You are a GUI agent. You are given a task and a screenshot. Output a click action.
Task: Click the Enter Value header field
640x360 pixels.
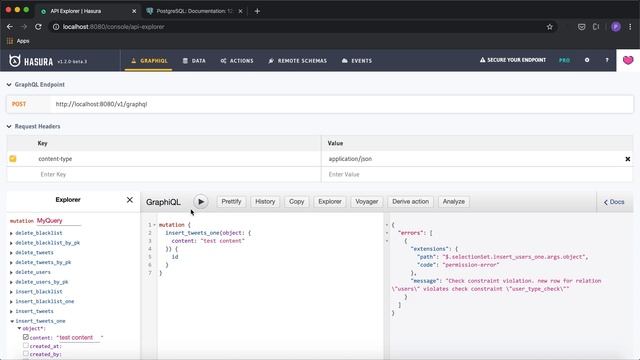477,174
